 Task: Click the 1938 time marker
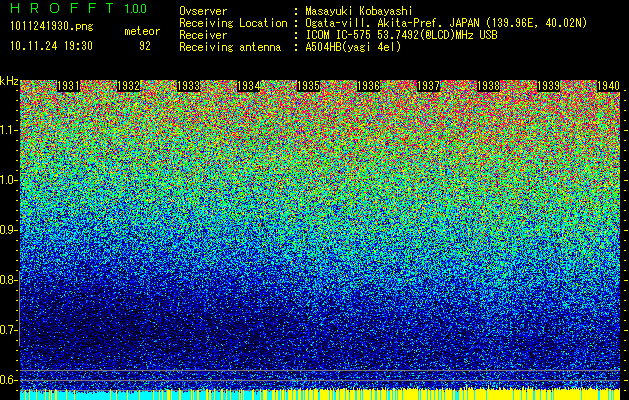[489, 86]
